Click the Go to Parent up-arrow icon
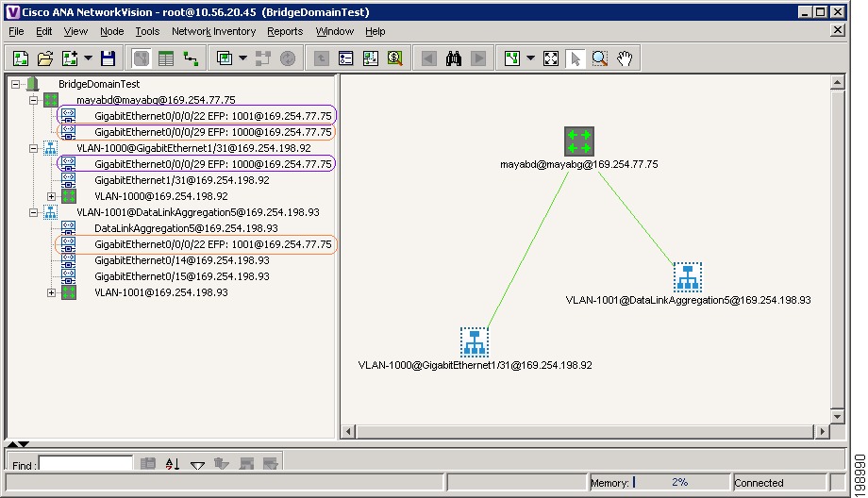 coord(321,58)
